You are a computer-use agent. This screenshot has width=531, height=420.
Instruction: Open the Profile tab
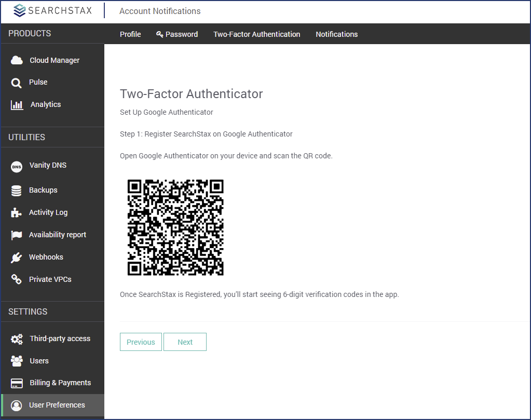tap(130, 34)
